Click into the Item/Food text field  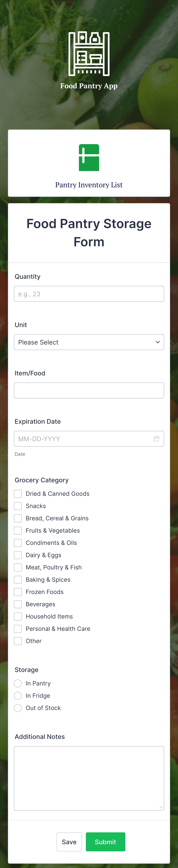89,390
